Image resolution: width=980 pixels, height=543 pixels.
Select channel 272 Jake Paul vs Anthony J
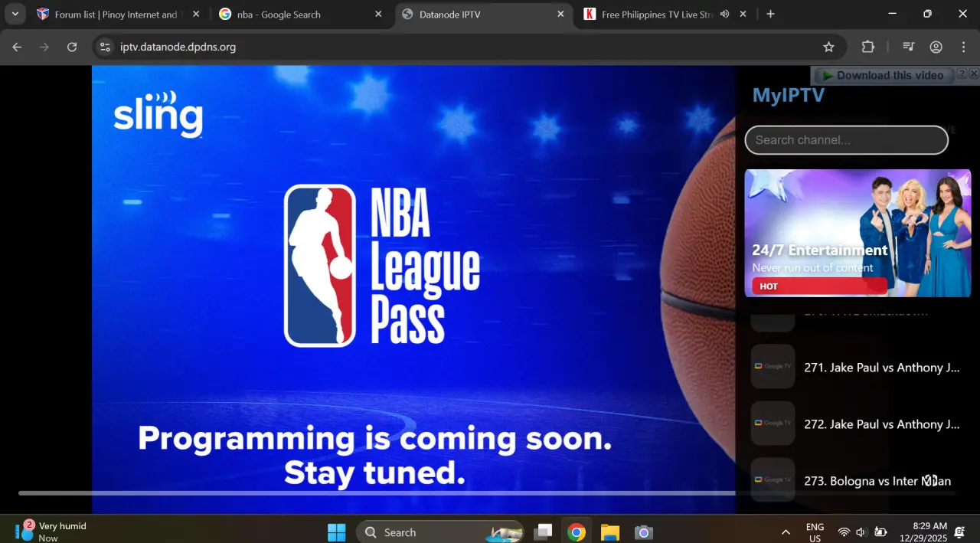point(857,424)
